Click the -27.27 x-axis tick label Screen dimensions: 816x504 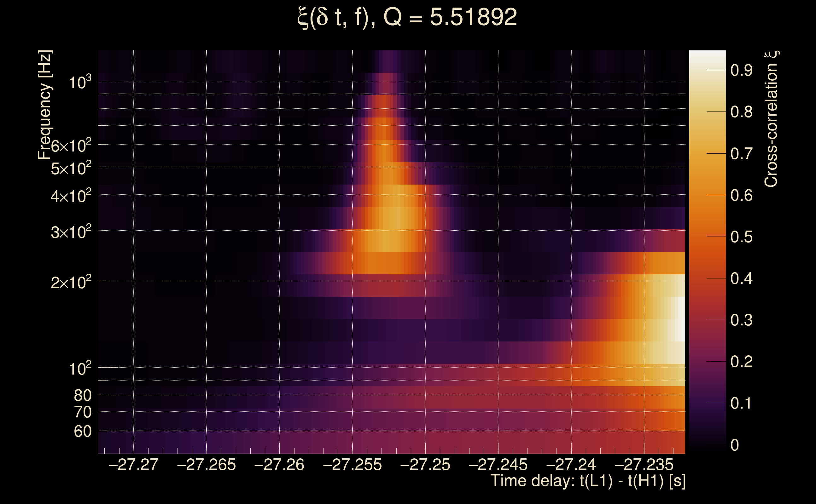coord(133,465)
